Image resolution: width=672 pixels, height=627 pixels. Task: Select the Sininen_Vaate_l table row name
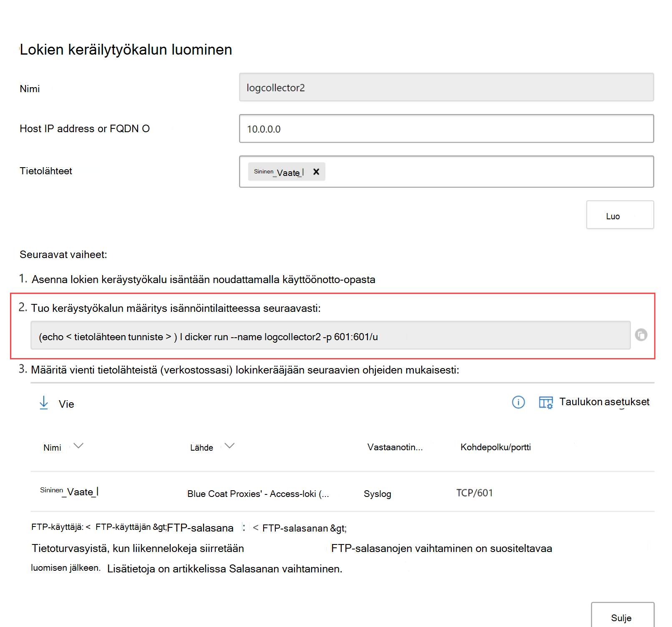pos(69,492)
